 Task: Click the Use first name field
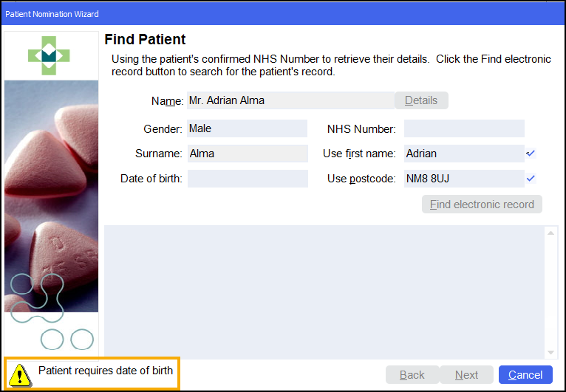pos(464,154)
